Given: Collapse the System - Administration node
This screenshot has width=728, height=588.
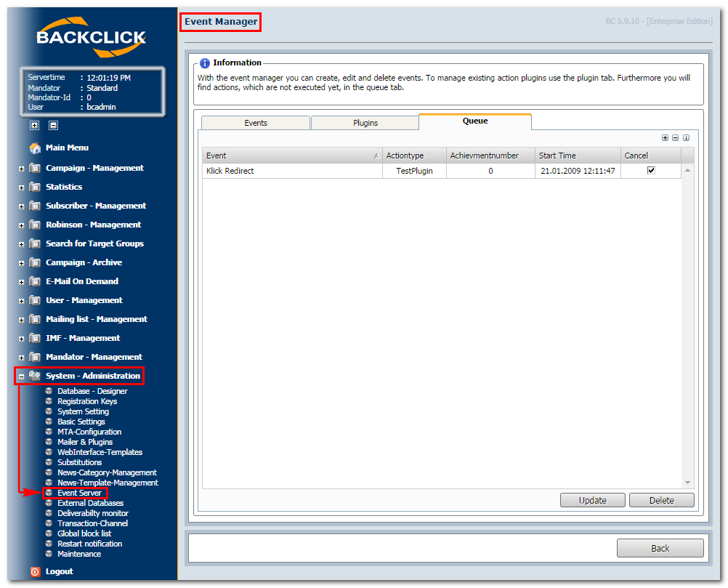Looking at the screenshot, I should (21, 376).
